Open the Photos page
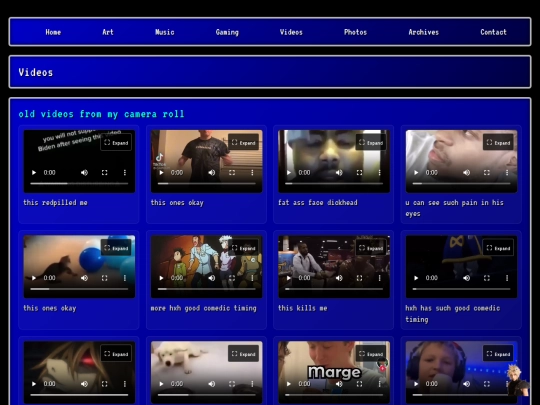This screenshot has height=405, width=540. [355, 32]
